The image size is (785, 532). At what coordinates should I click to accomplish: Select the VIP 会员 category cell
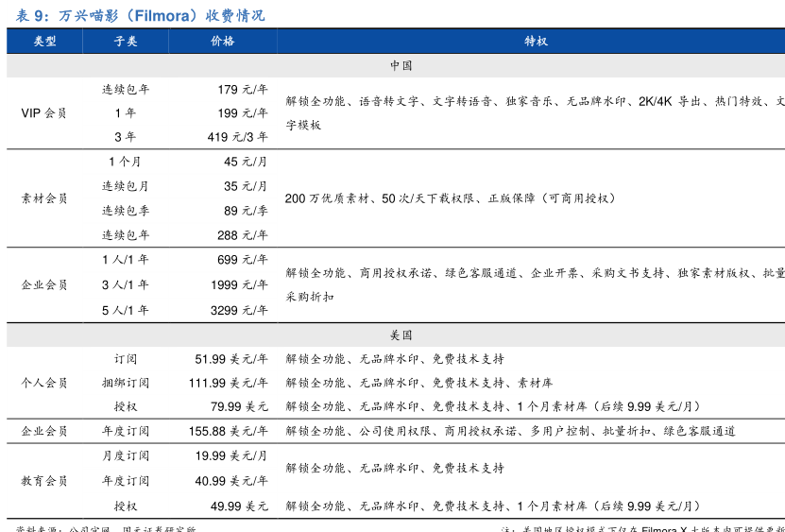tap(44, 113)
